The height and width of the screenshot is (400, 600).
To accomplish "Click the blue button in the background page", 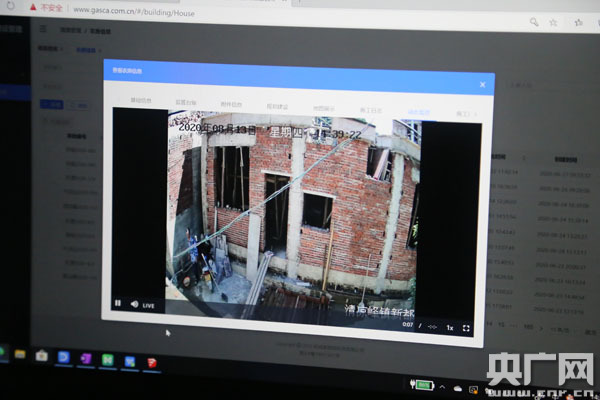I will pos(48,102).
